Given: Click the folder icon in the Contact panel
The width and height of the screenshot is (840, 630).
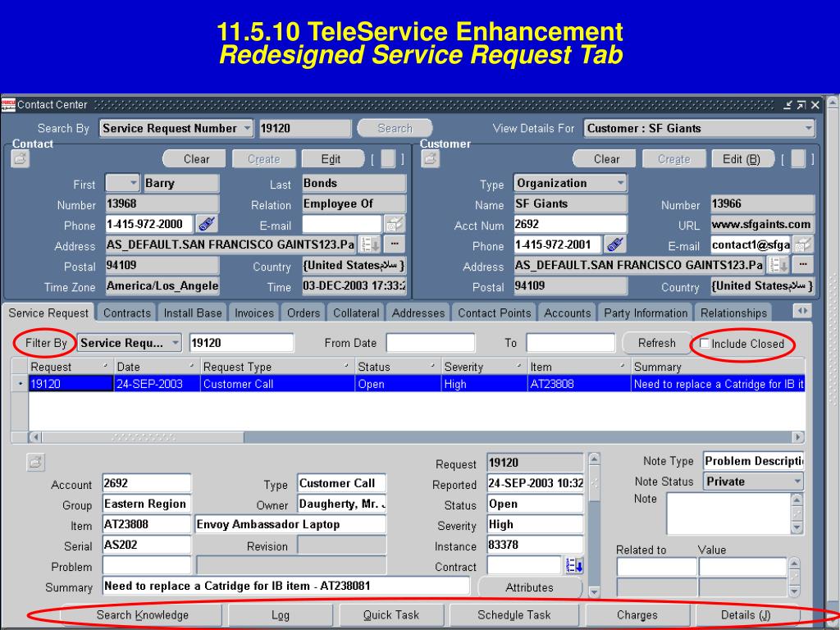Looking at the screenshot, I should point(19,159).
